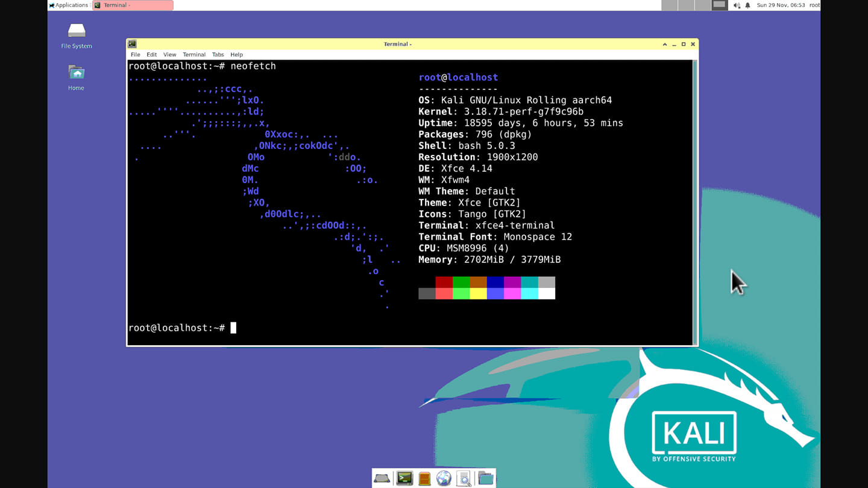The height and width of the screenshot is (488, 868).
Task: Launch the web browser globe in the dock
Action: [x=444, y=478]
